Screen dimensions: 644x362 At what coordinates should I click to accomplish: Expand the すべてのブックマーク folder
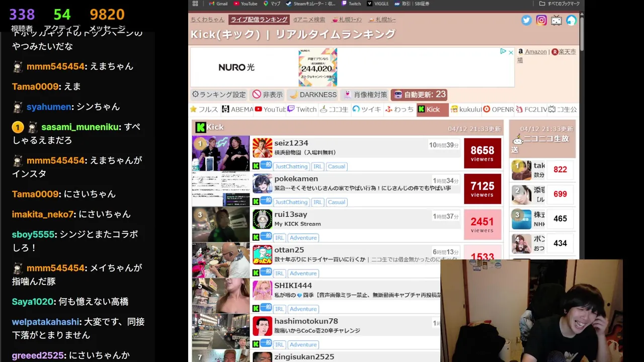tap(559, 4)
